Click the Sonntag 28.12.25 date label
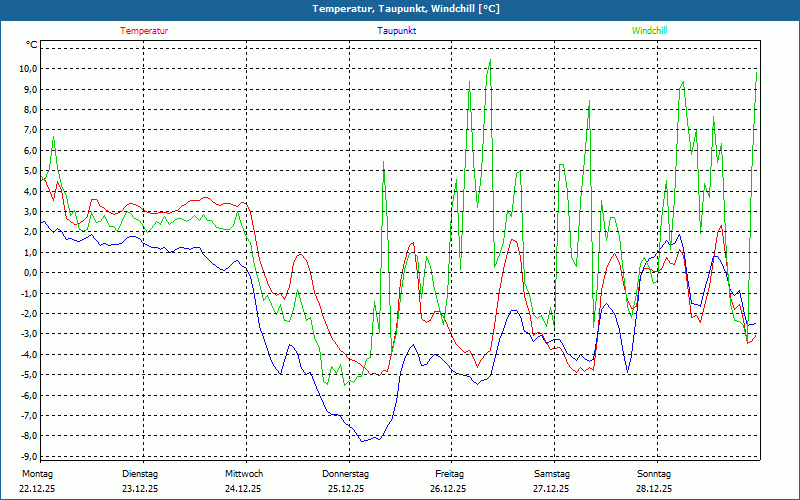Viewport: 800px width, 500px height. (x=654, y=481)
